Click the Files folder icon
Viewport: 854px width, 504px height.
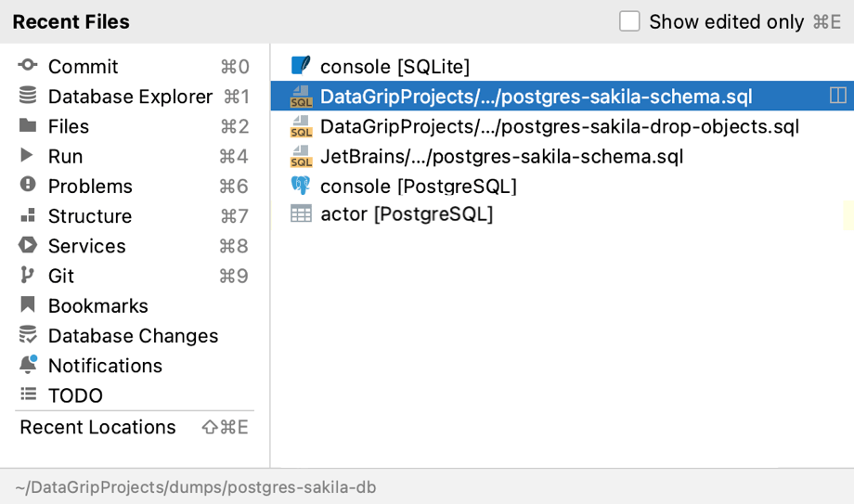click(27, 126)
